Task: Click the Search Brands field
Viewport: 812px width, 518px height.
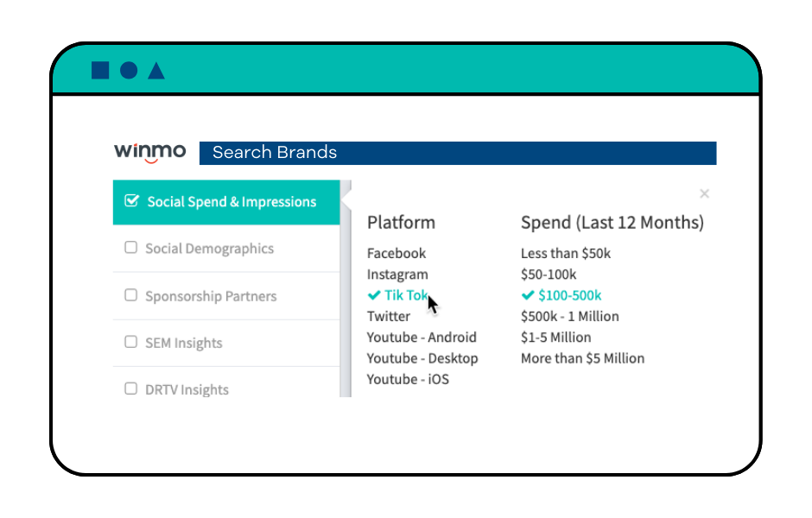Action: click(x=458, y=153)
